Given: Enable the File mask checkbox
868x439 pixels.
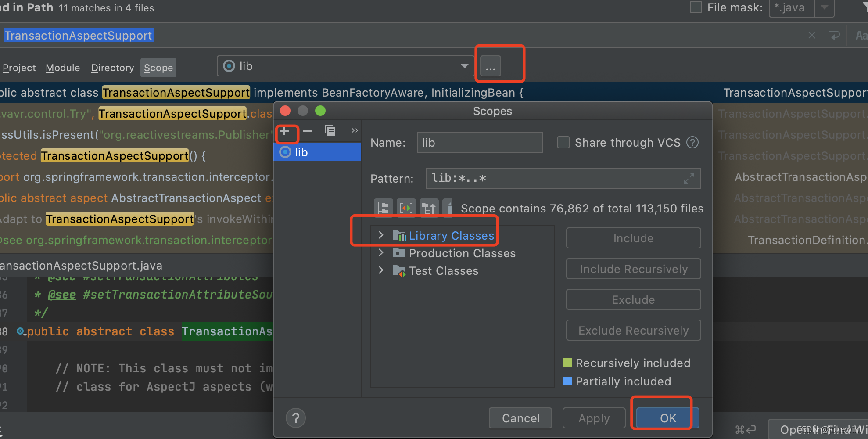Looking at the screenshot, I should [696, 7].
